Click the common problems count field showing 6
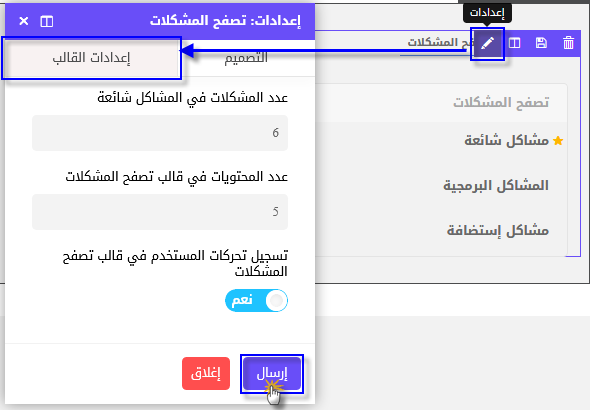 tap(160, 133)
